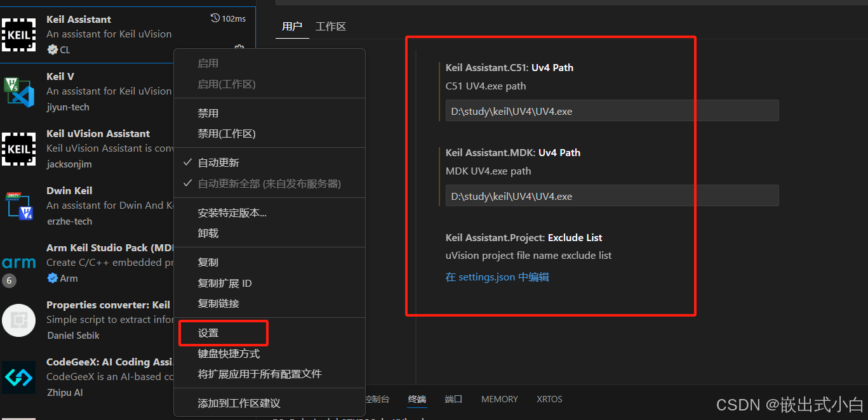Toggle 自动更新全部 (来自发布服务器) option

269,183
